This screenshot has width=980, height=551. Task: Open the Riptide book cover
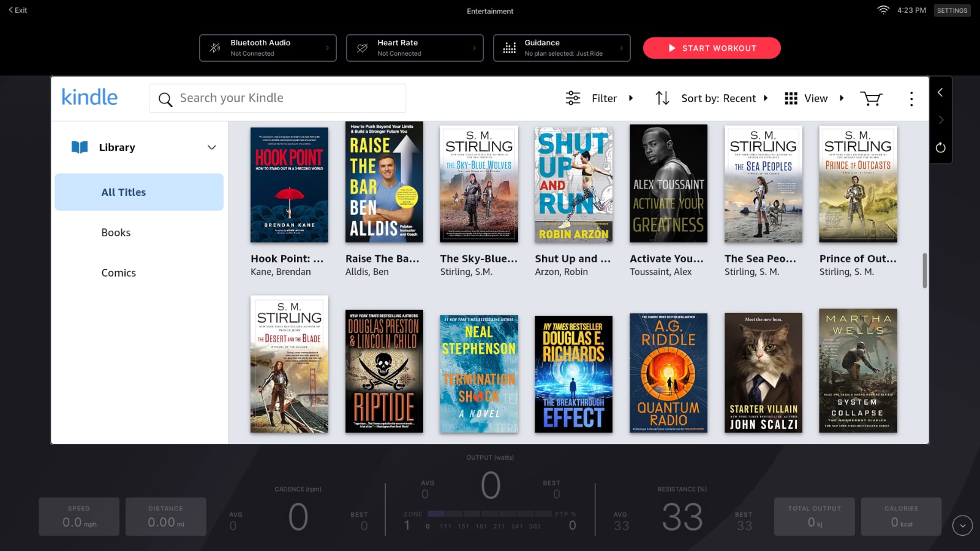point(384,371)
